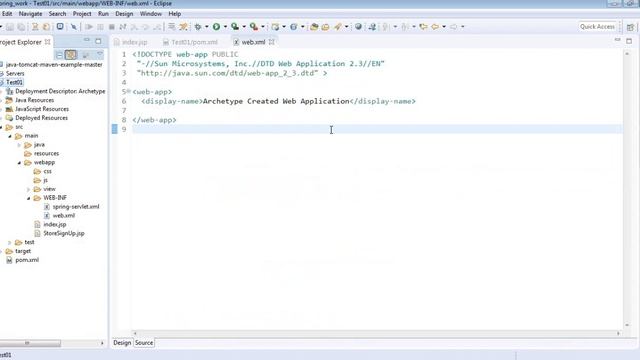Image resolution: width=640 pixels, height=360 pixels.
Task: Select spring-servlet.xml in Project Explorer
Action: [x=76, y=207]
